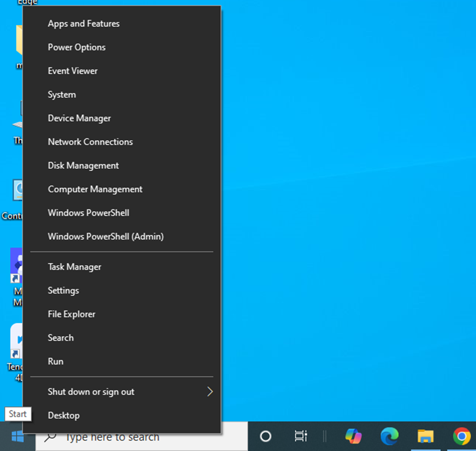The height and width of the screenshot is (451, 476).
Task: Open Task View from the taskbar
Action: pyautogui.click(x=301, y=436)
